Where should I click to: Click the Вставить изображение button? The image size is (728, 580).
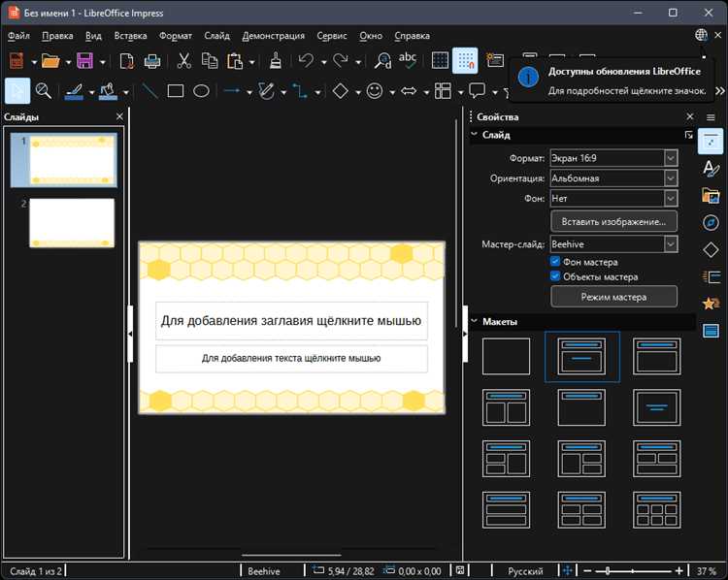point(613,222)
